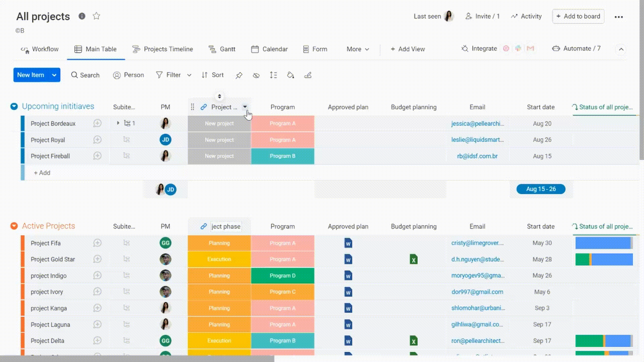Open Automate / 7 panel

tap(576, 49)
